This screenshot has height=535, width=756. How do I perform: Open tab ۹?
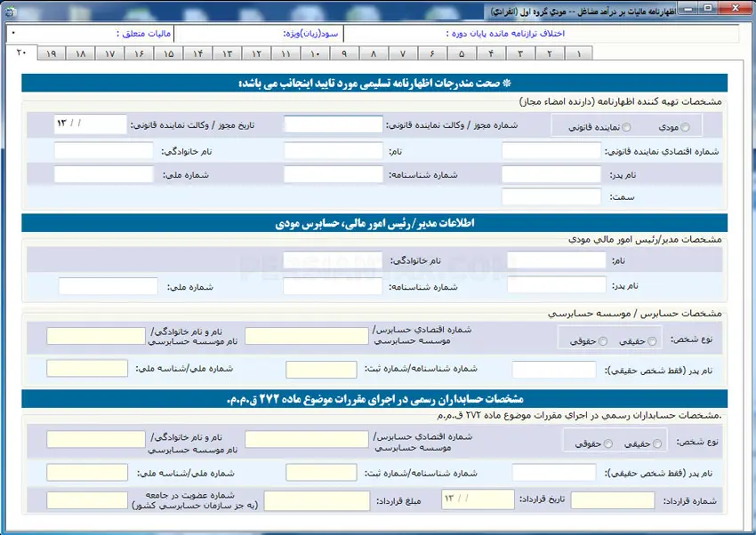[344, 53]
